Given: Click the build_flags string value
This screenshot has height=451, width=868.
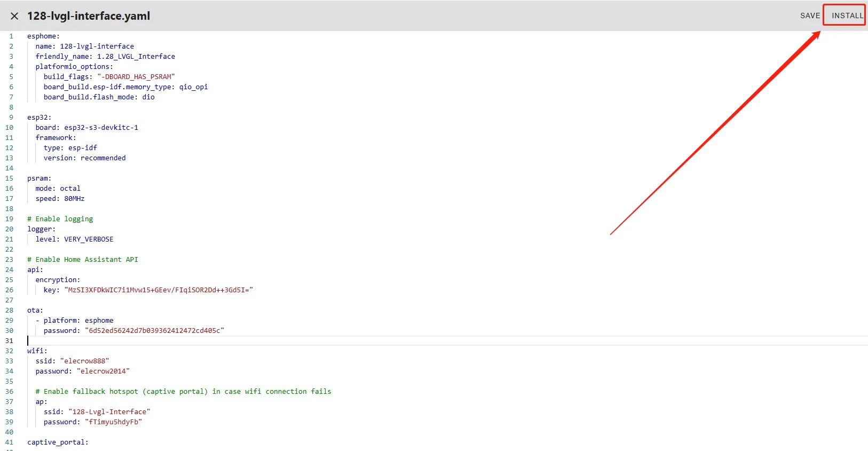Looking at the screenshot, I should point(136,77).
